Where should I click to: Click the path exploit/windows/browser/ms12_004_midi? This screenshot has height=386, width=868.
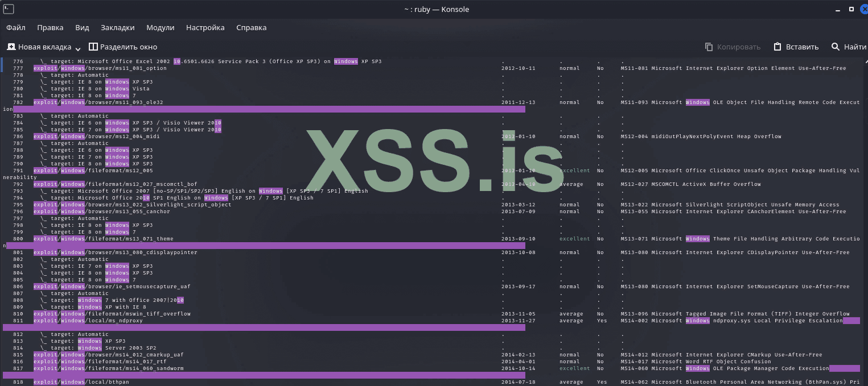coord(97,136)
